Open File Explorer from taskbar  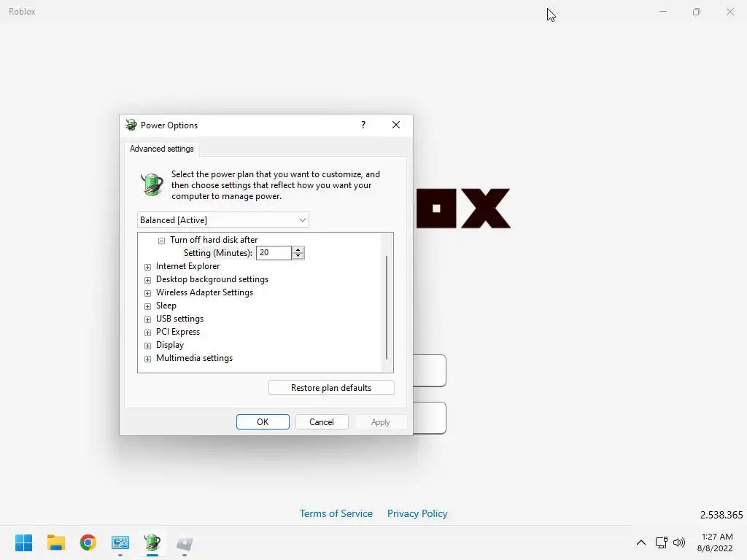pyautogui.click(x=55, y=542)
